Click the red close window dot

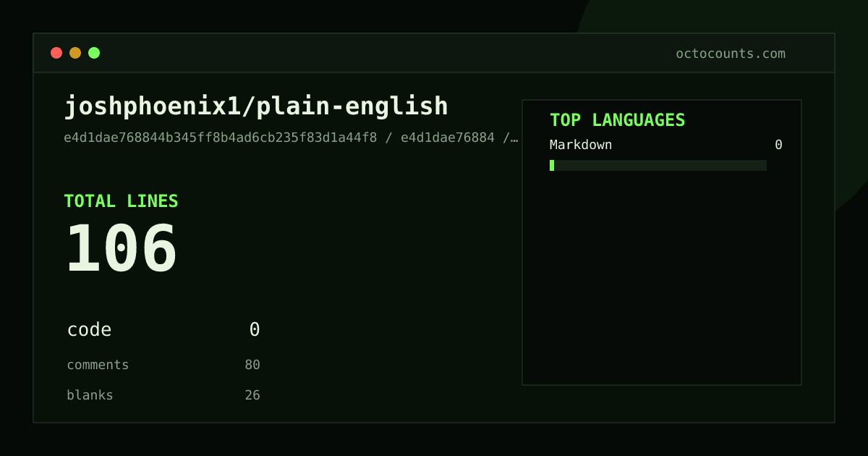click(x=56, y=53)
